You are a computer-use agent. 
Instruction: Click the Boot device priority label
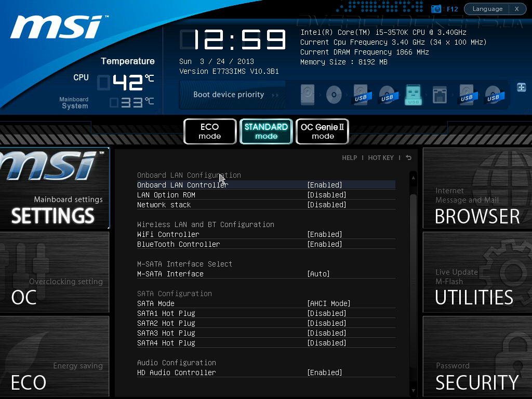click(x=229, y=95)
